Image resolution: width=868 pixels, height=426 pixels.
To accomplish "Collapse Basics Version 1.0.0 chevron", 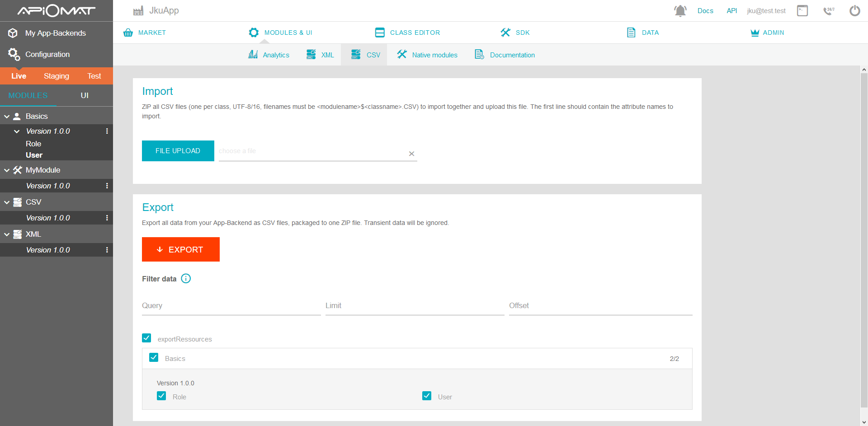I will (x=17, y=131).
